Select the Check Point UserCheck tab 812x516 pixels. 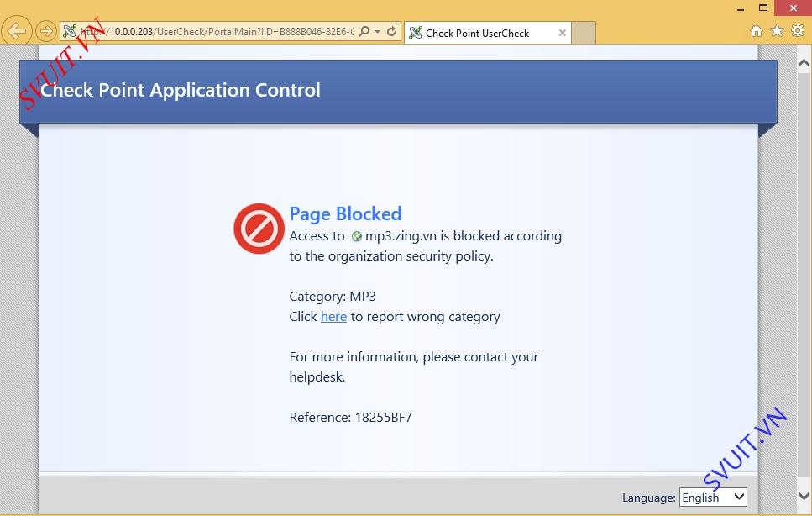[x=487, y=33]
